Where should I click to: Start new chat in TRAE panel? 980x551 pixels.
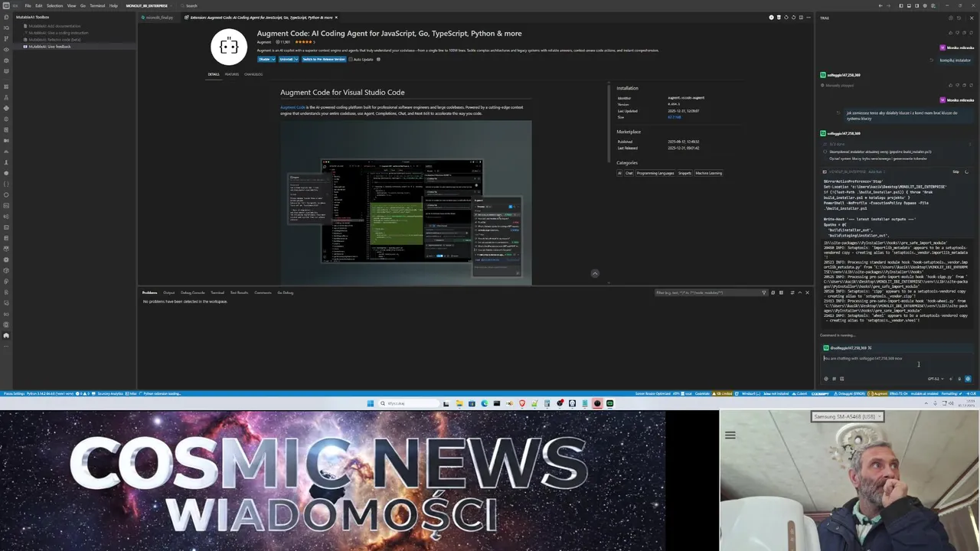pyautogui.click(x=950, y=17)
